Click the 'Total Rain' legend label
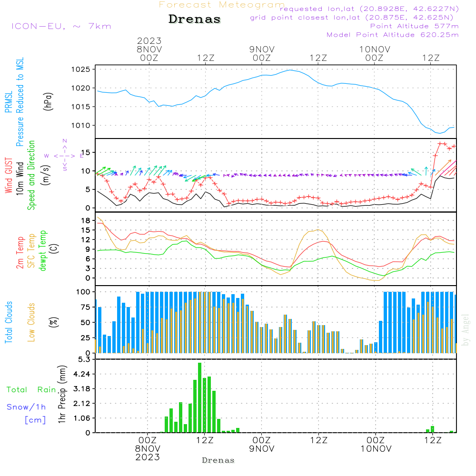Image resolution: width=476 pixels, height=476 pixels. point(31,390)
